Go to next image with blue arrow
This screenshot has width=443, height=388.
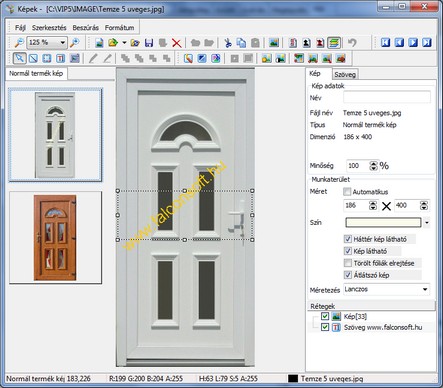tap(413, 43)
